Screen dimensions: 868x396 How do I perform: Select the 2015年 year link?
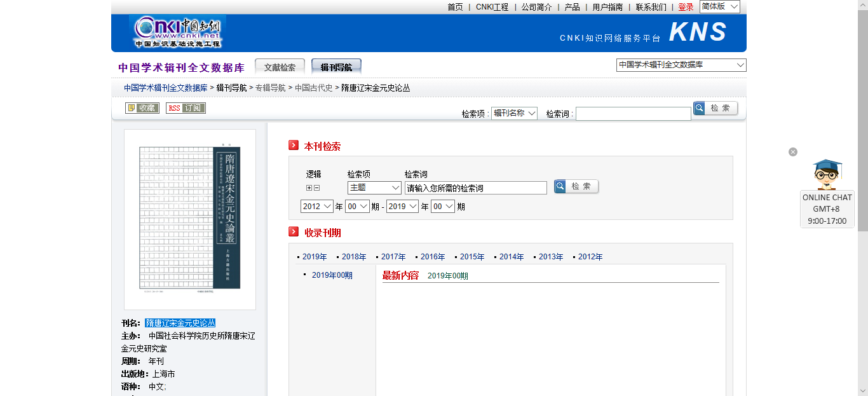click(x=472, y=257)
